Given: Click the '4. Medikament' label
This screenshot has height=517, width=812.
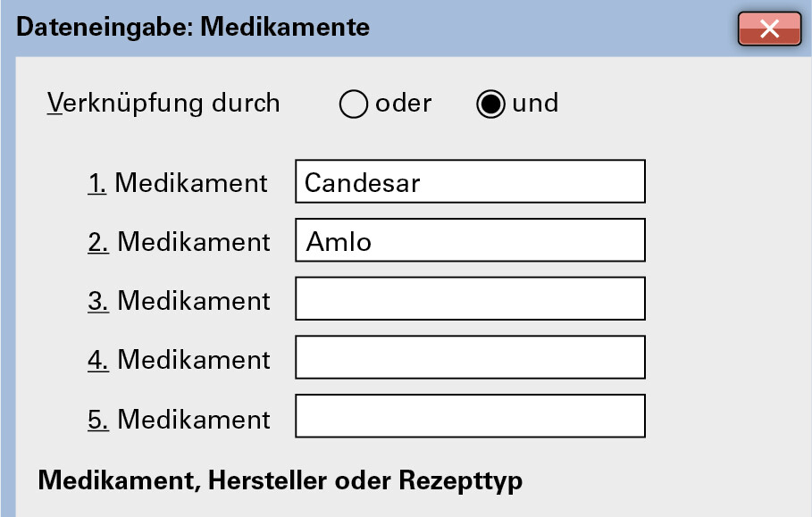Looking at the screenshot, I should click(x=179, y=360).
